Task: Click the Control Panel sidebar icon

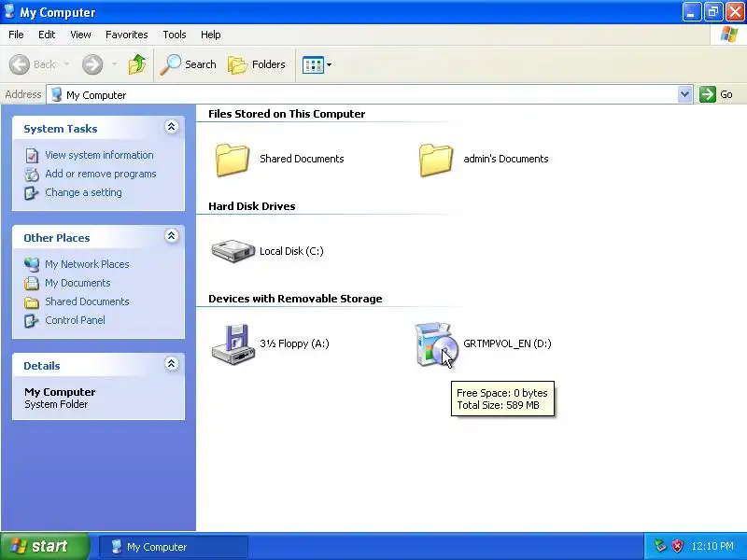Action: pos(32,320)
